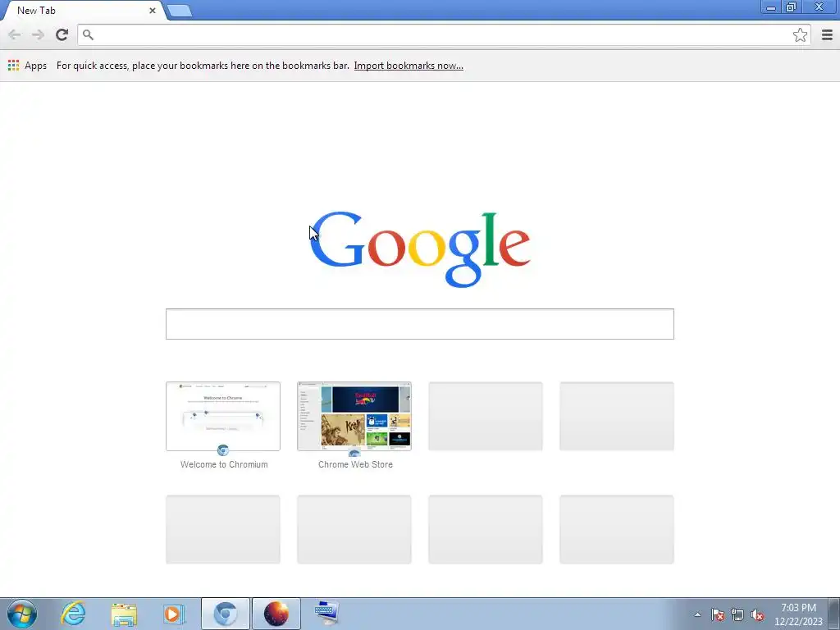Open Windows Explorer from the taskbar
Viewport: 840px width, 630px height.
point(124,614)
